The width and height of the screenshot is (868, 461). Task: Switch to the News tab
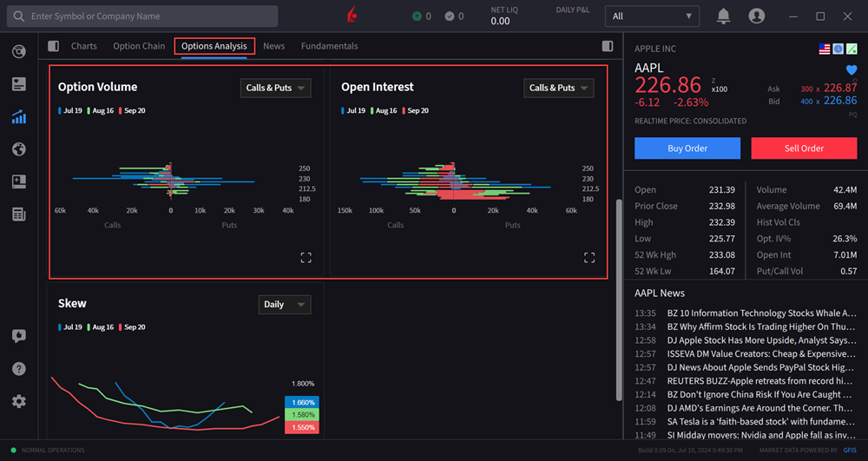coord(274,46)
